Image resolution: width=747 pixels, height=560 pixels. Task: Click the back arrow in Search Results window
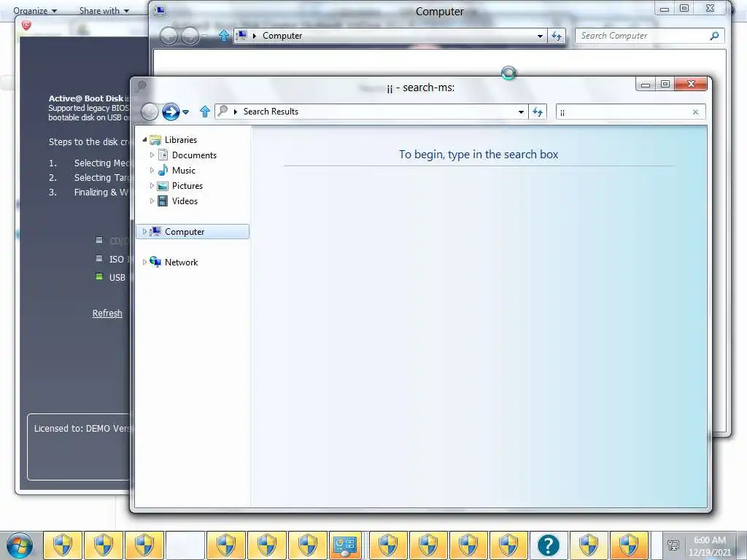[150, 112]
